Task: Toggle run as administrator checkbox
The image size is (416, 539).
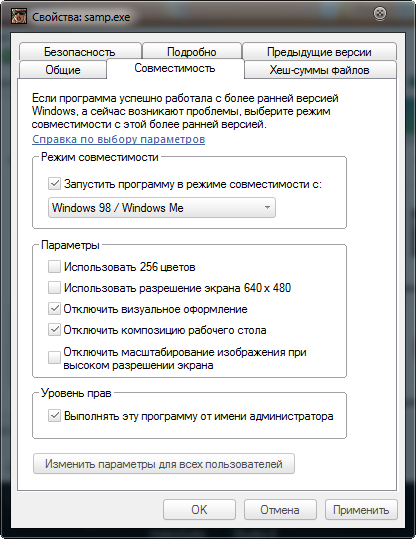Action: [54, 416]
